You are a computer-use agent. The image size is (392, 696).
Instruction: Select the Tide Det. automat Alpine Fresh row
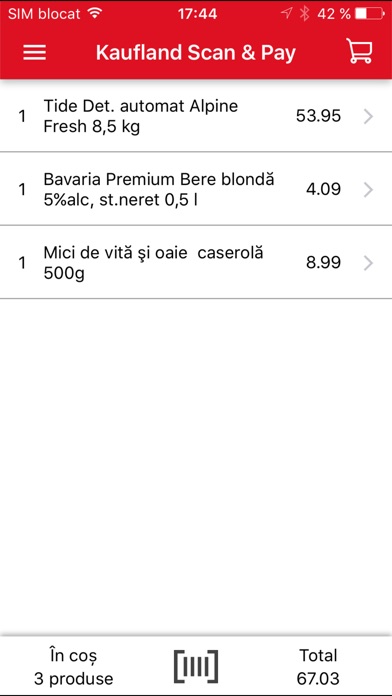point(196,116)
